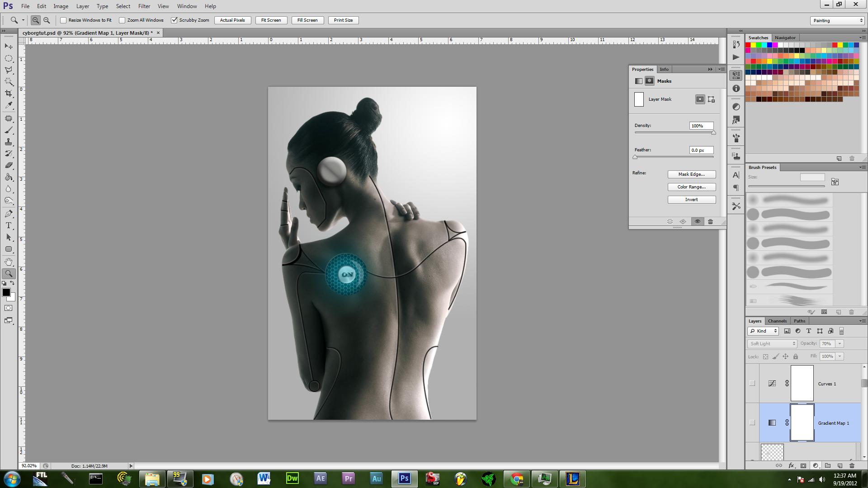Open the Character panel icon
Image resolution: width=868 pixels, height=488 pixels.
[x=736, y=175]
